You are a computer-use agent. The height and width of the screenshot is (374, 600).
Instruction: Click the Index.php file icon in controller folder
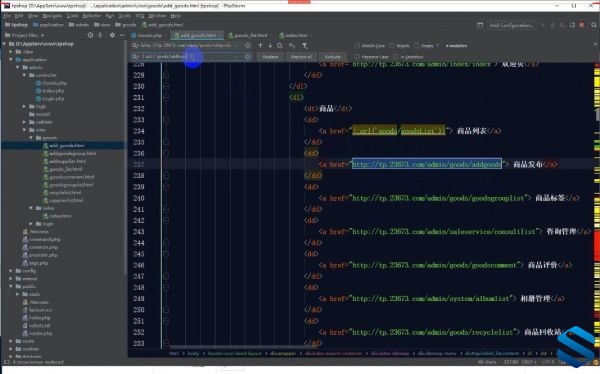pos(38,91)
